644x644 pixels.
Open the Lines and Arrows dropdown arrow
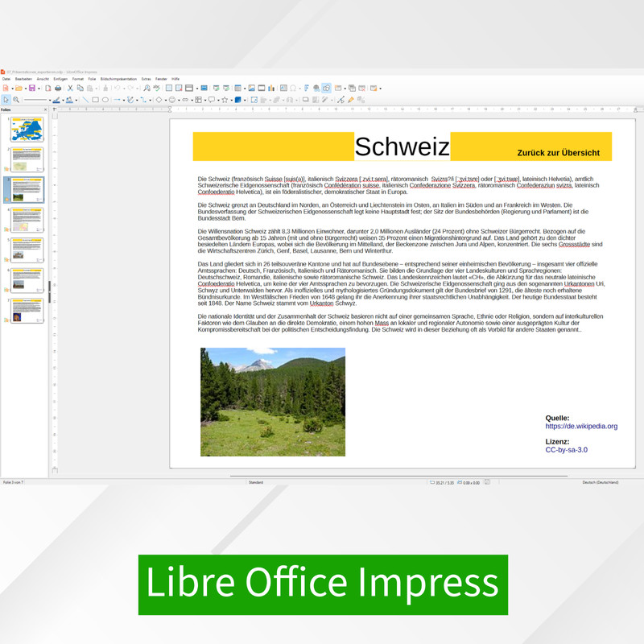pyautogui.click(x=124, y=100)
